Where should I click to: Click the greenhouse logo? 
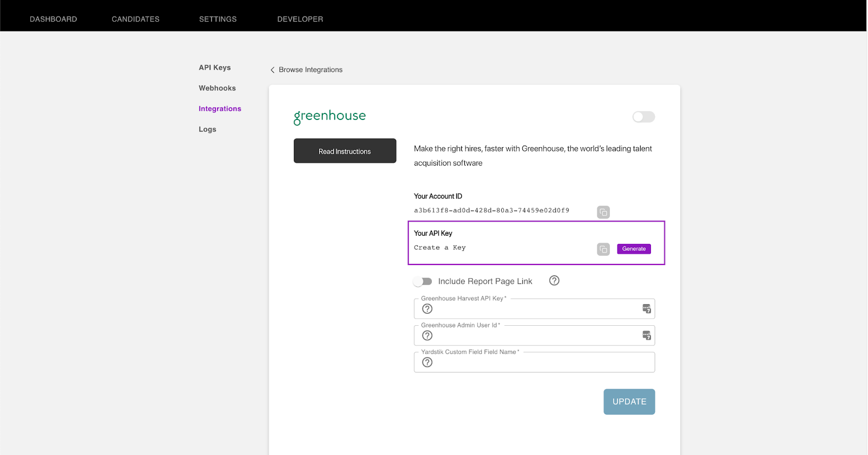pos(330,117)
